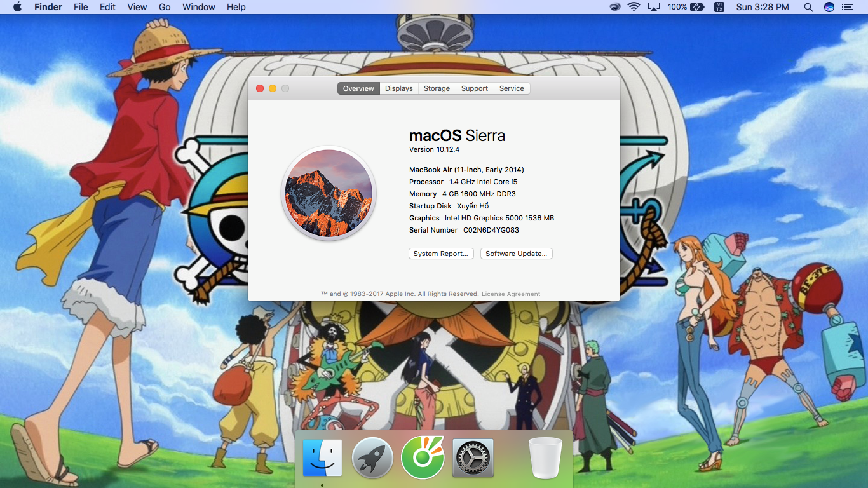Open the AirPlay display menu icon
This screenshot has width=868, height=488.
click(x=654, y=7)
